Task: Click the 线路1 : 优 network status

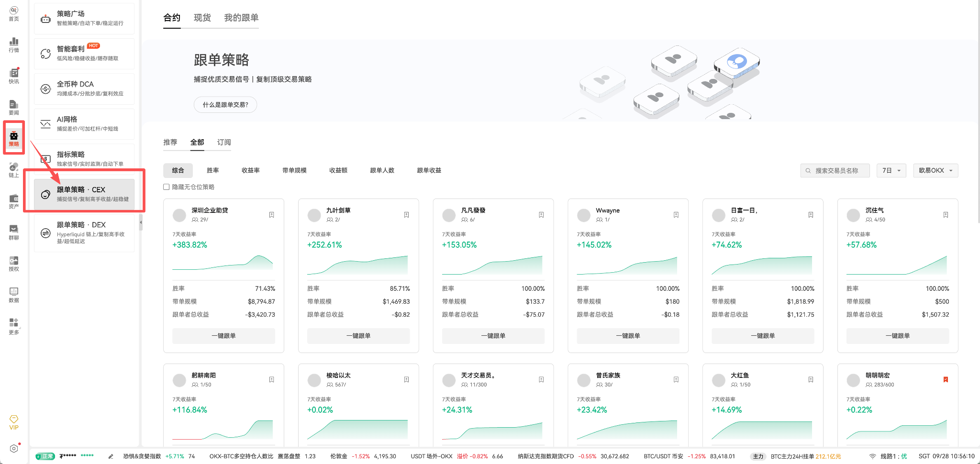Action: point(893,456)
